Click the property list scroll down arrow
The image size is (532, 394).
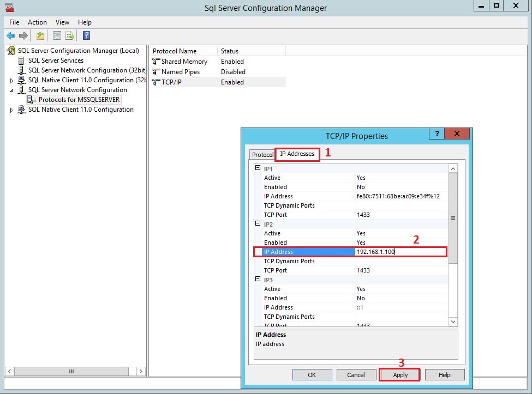453,322
